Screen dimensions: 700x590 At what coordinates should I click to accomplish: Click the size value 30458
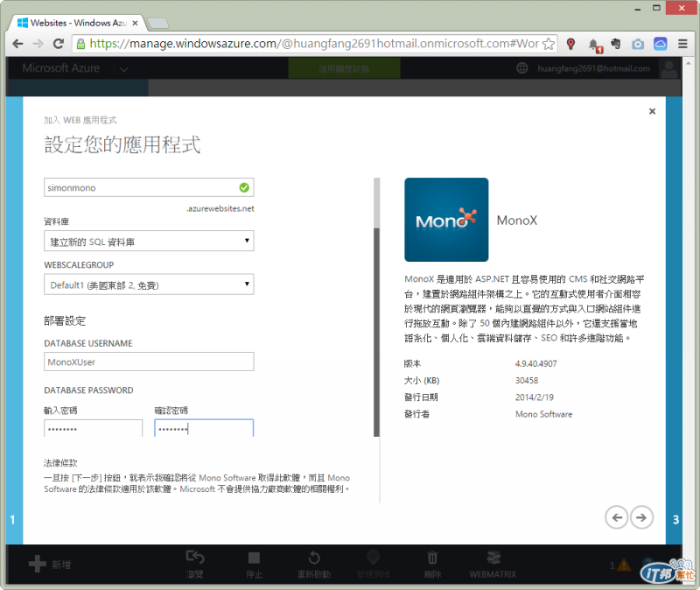(527, 381)
